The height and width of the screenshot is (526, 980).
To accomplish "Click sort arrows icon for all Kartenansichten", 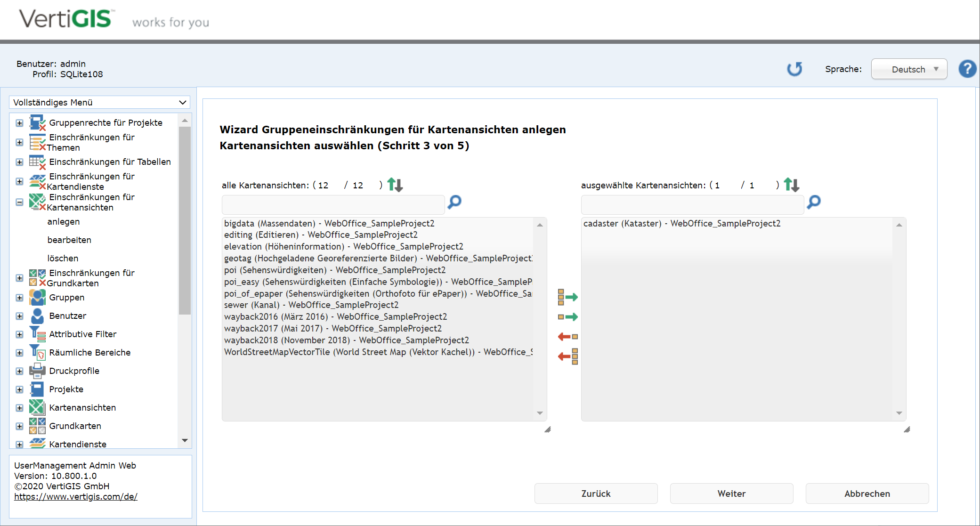I will coord(395,185).
